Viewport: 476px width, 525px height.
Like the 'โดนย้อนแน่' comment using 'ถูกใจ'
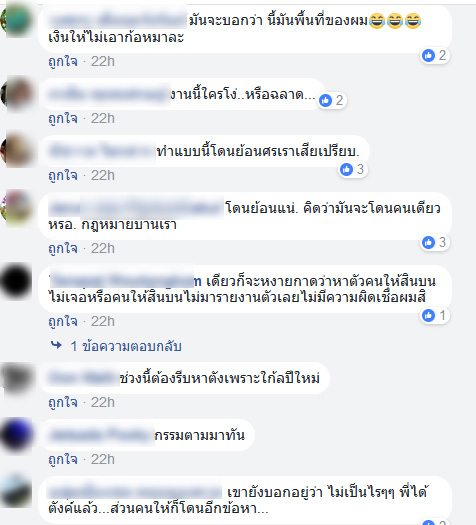pyautogui.click(x=63, y=248)
